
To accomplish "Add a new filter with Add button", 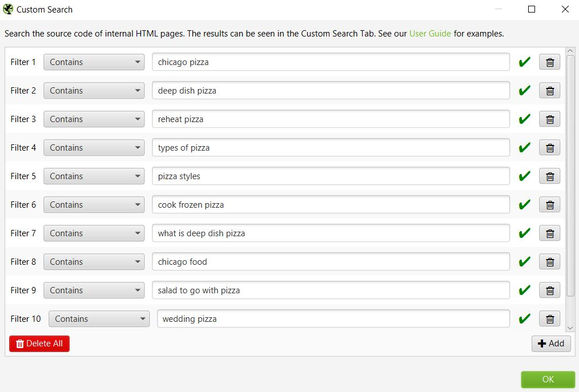I will pos(551,343).
